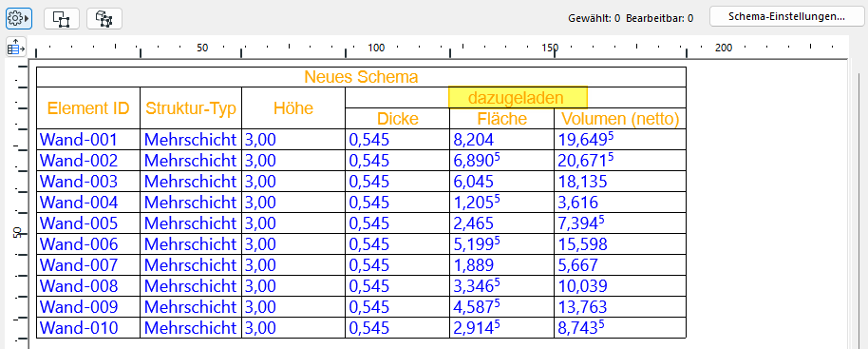This screenshot has height=349, width=868.
Task: Select cell Wand-005
Action: coord(88,223)
